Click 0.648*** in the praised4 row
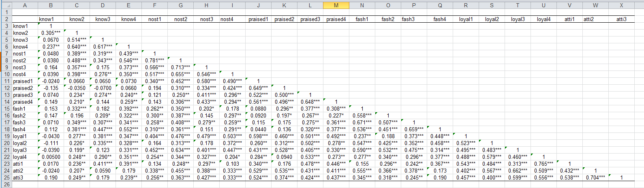Image resolution: width=644 pixels, height=188 pixels. [x=310, y=102]
